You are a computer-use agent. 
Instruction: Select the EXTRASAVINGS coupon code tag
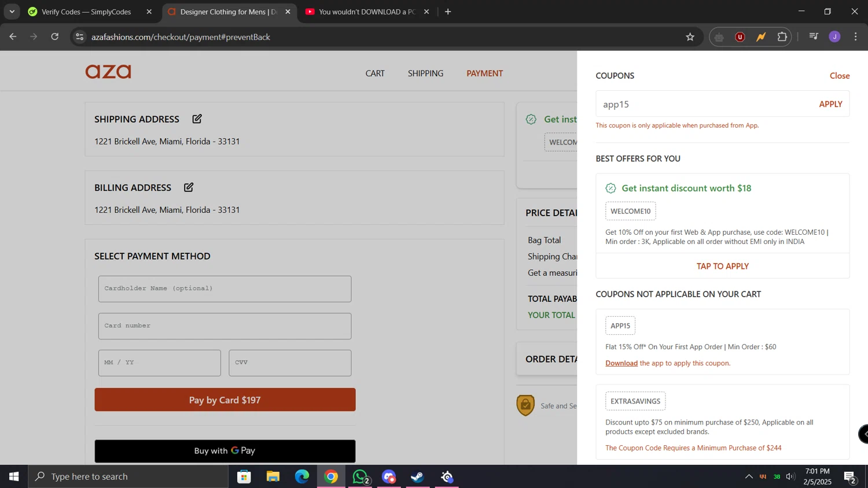pyautogui.click(x=635, y=401)
